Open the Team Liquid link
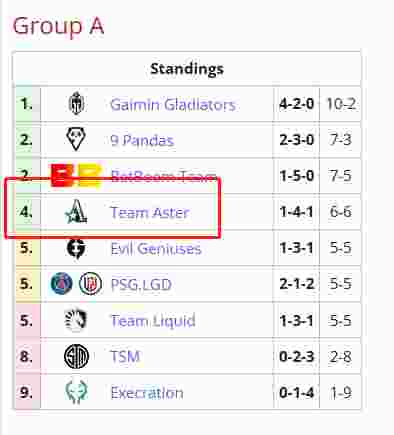The height and width of the screenshot is (435, 394). (153, 321)
